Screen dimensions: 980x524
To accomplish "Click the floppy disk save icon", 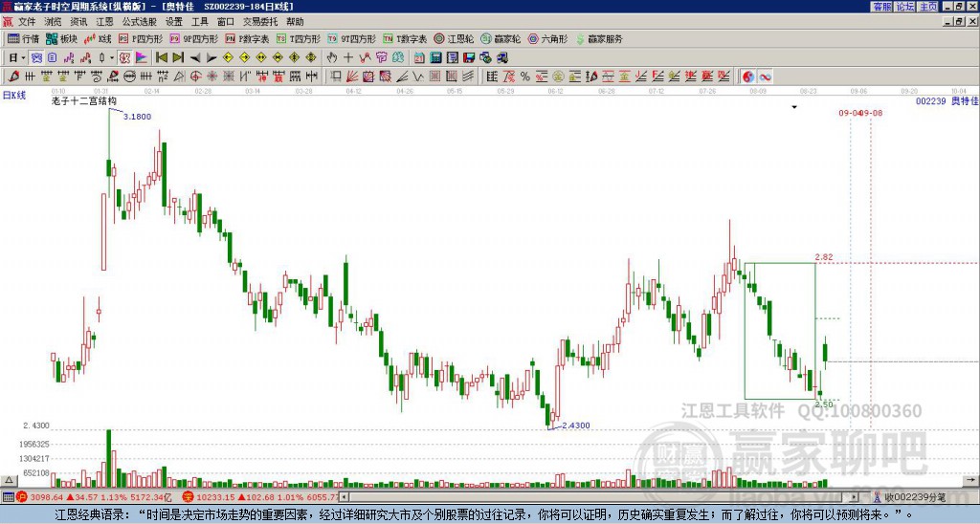I will pos(469,58).
